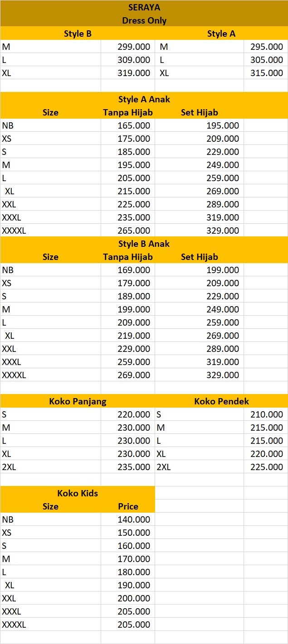Select the Style A XL price 315.000
The width and height of the screenshot is (288, 644).
click(x=266, y=73)
